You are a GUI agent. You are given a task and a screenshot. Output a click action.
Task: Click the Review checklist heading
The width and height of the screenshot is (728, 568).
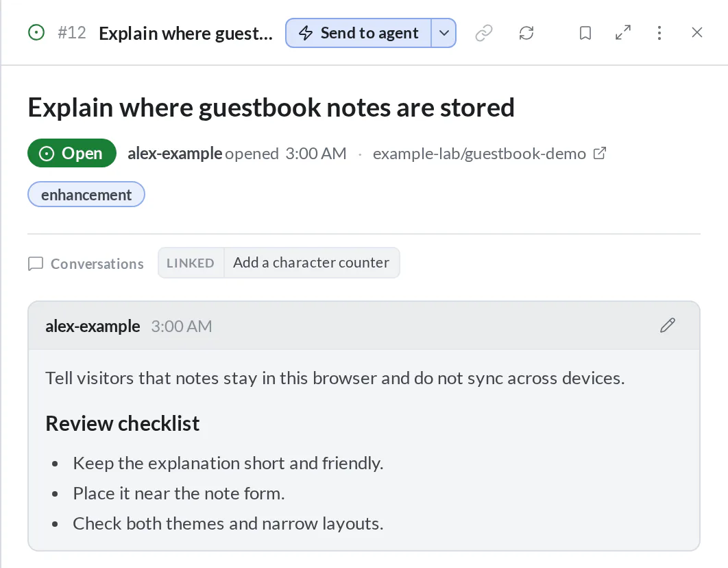[x=123, y=423]
